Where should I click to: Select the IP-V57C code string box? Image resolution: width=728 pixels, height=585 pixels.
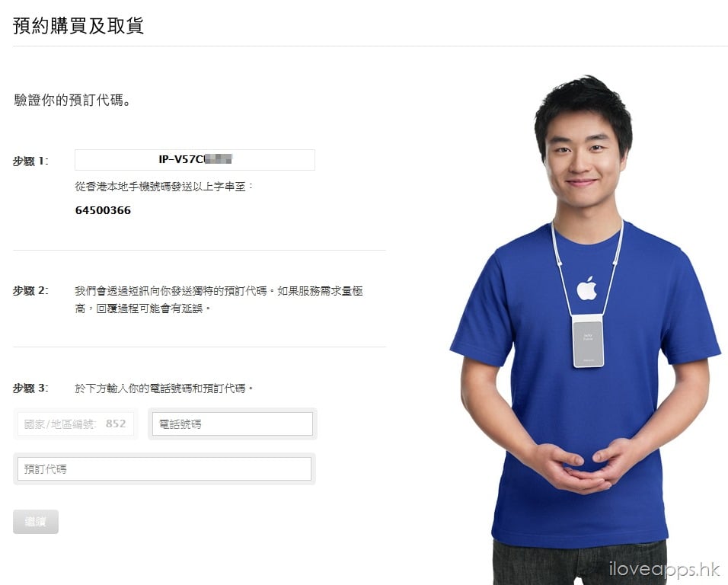(194, 160)
